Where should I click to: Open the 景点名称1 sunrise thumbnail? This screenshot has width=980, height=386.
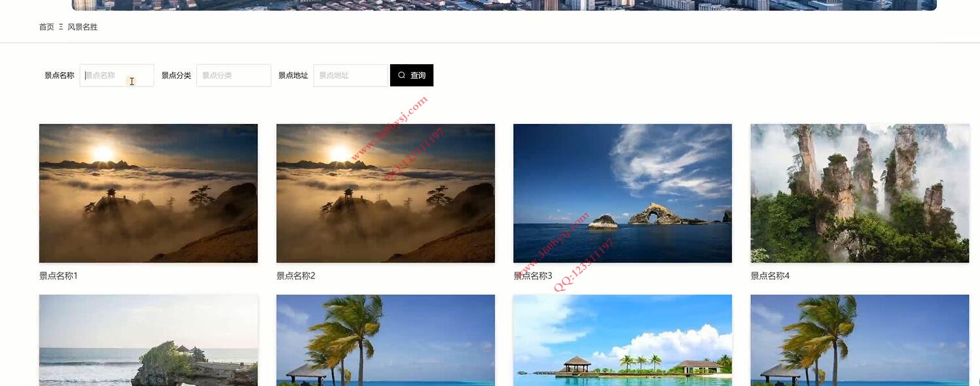pyautogui.click(x=149, y=193)
